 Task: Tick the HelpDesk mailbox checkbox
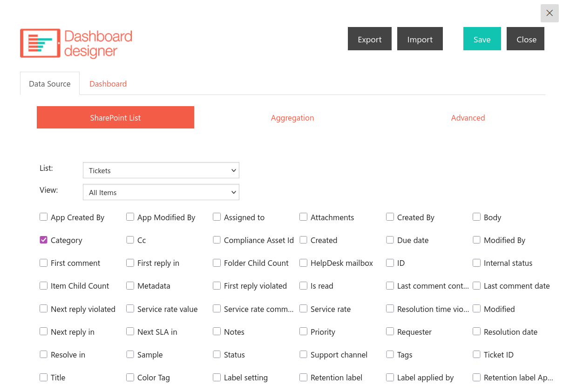(x=303, y=263)
